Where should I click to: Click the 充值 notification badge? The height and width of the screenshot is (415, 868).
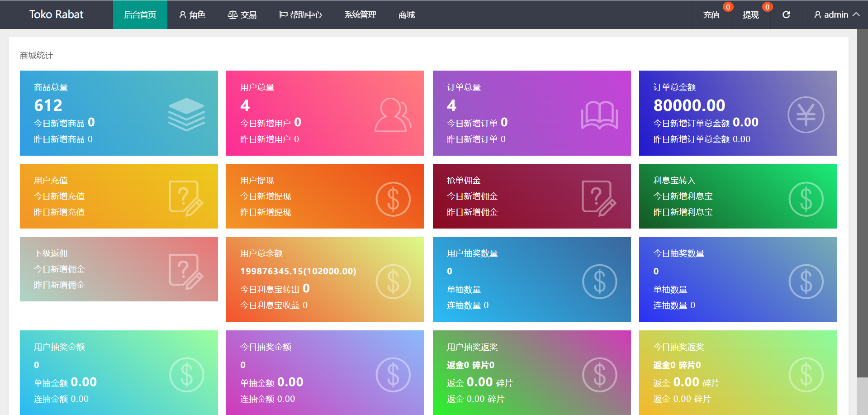[x=728, y=7]
